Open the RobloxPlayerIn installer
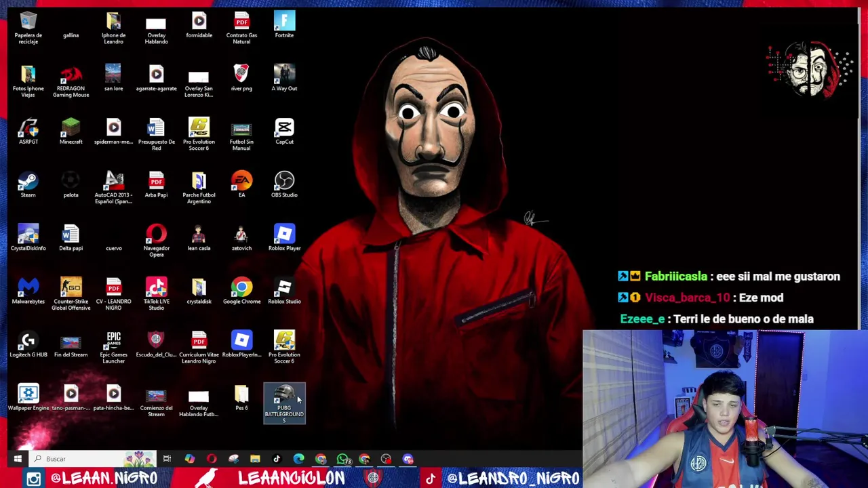The width and height of the screenshot is (868, 488). [x=241, y=345]
